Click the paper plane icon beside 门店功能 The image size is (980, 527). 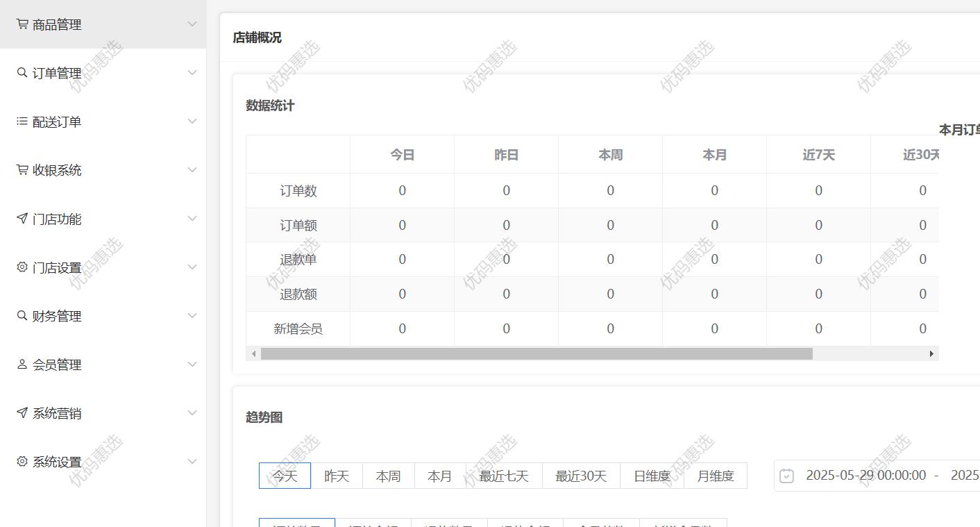[x=22, y=219]
